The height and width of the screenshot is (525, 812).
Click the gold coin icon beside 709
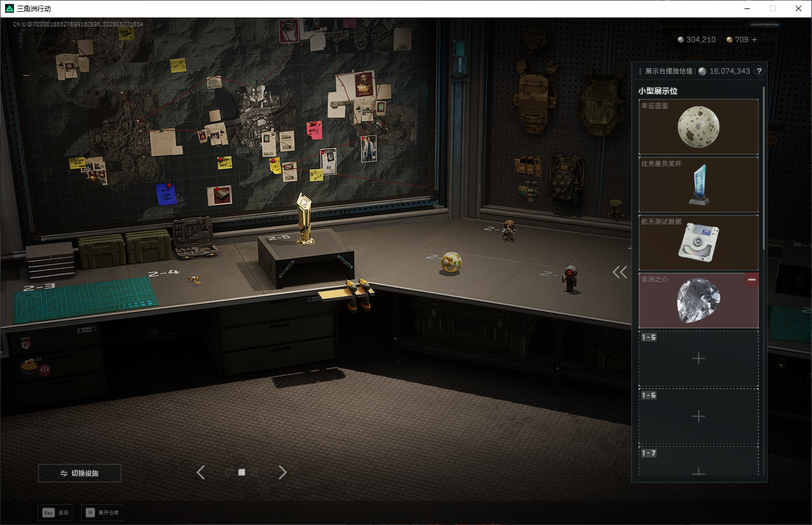pos(729,39)
